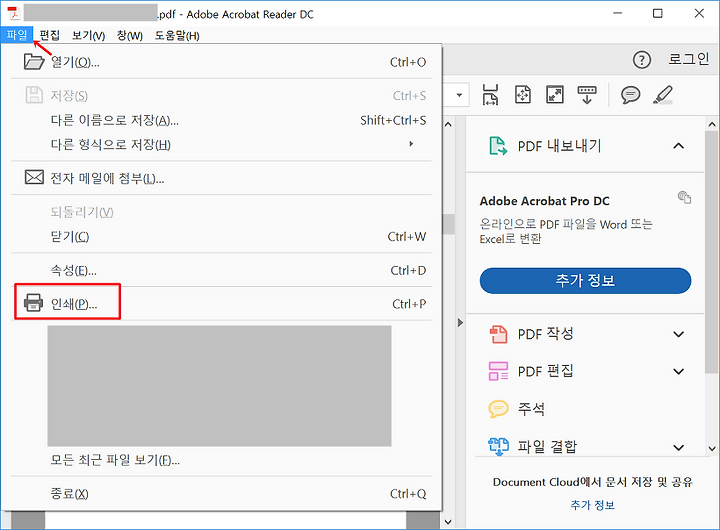Click the tools pane scrollbar thumb
The width and height of the screenshot is (720, 530).
[x=712, y=252]
